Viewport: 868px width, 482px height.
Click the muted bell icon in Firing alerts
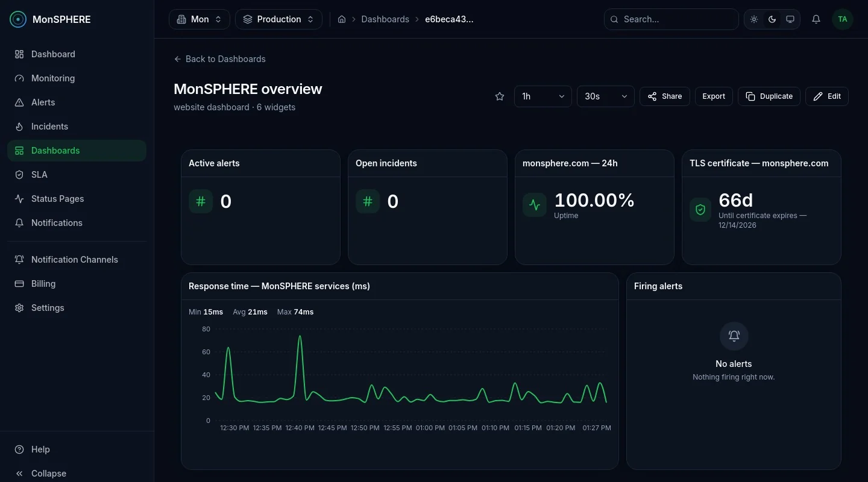[x=734, y=336]
